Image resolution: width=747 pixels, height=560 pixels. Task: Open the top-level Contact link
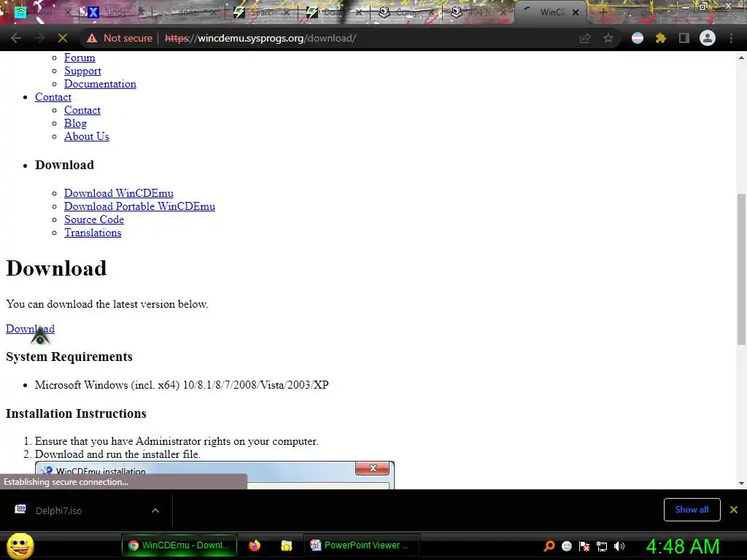click(53, 97)
